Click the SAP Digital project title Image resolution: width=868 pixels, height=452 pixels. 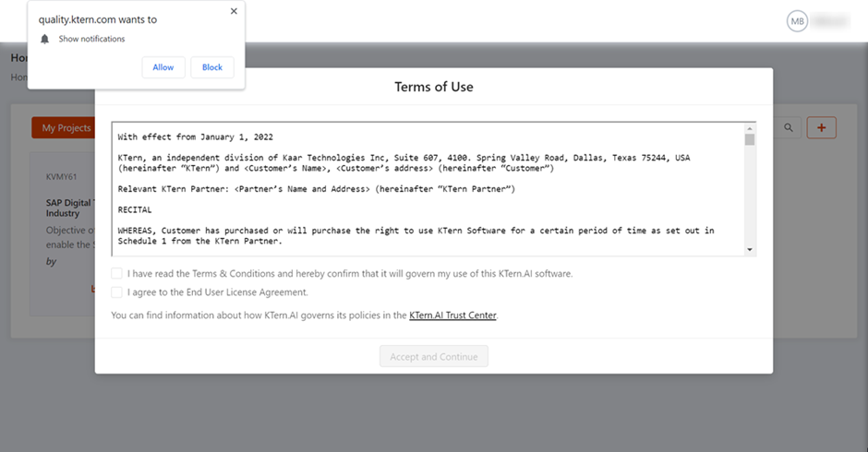70,208
